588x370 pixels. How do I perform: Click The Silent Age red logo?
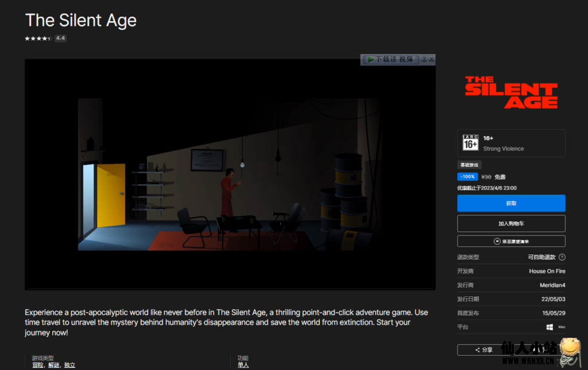[x=511, y=92]
